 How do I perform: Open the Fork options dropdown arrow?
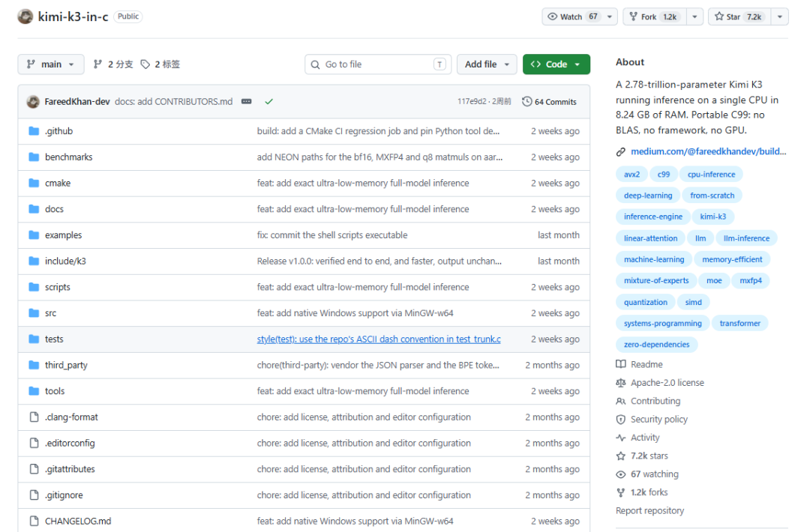(694, 16)
